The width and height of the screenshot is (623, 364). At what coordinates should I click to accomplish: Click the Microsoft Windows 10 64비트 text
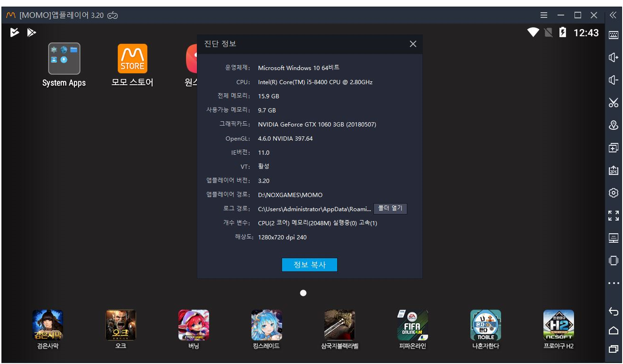pos(299,68)
